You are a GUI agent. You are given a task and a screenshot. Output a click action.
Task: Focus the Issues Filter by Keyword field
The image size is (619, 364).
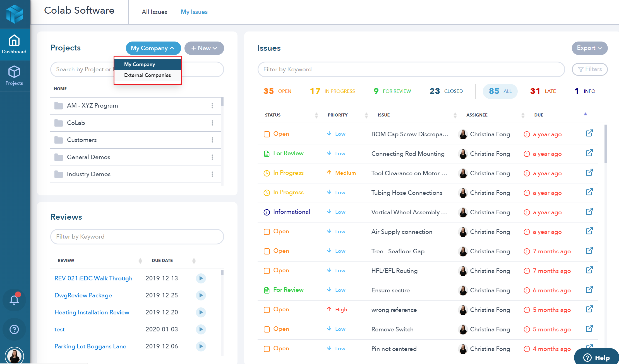tap(411, 69)
